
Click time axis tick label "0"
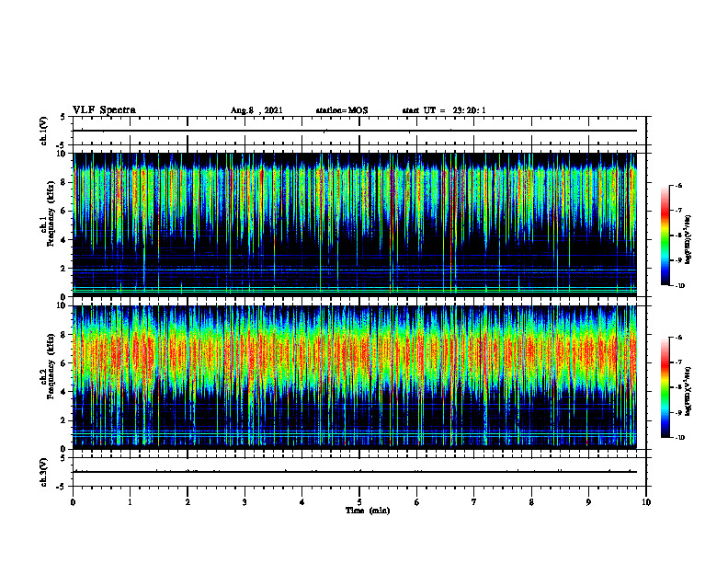[73, 502]
